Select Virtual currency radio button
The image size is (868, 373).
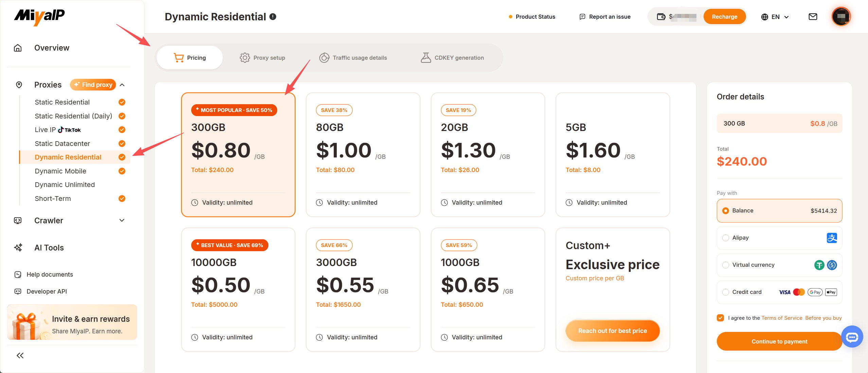point(726,265)
